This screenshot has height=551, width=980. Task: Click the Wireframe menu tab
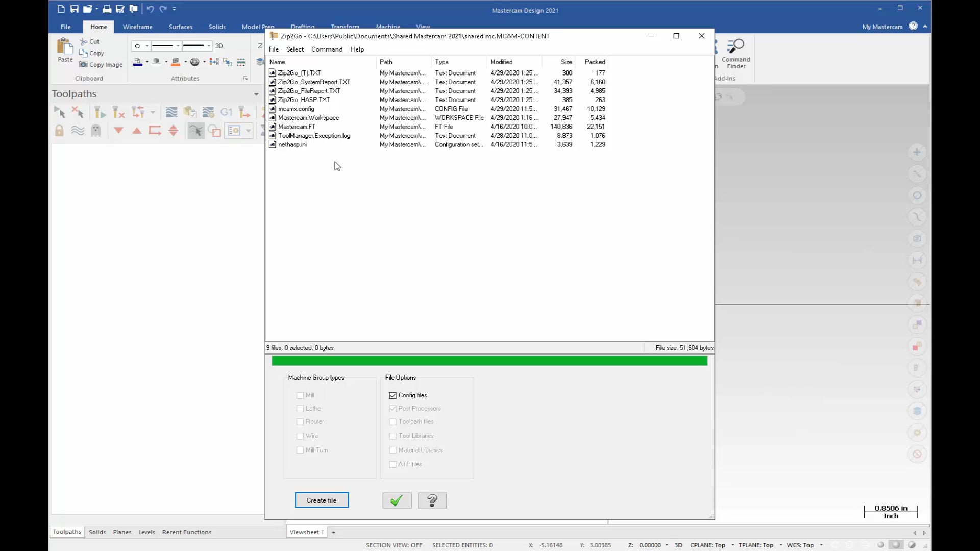click(137, 26)
